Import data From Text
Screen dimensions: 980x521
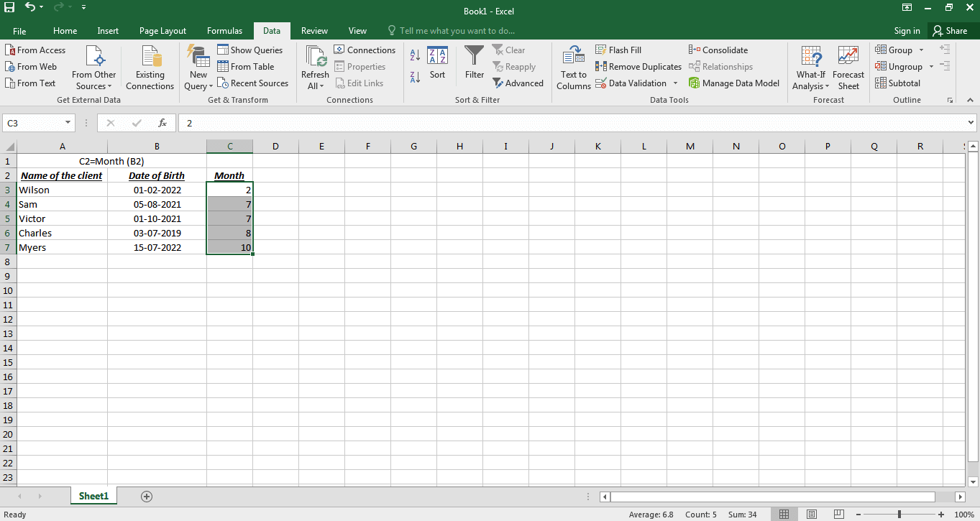[x=30, y=83]
